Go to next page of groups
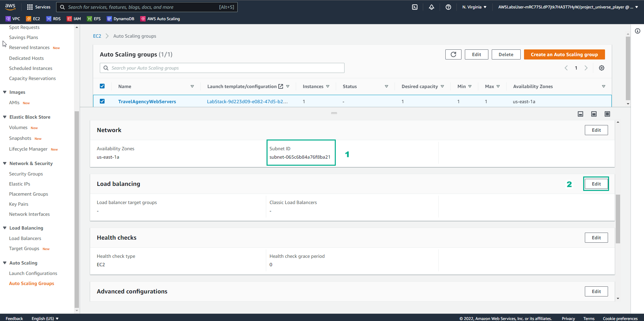Screen dimensions: 644x321 tap(586, 68)
